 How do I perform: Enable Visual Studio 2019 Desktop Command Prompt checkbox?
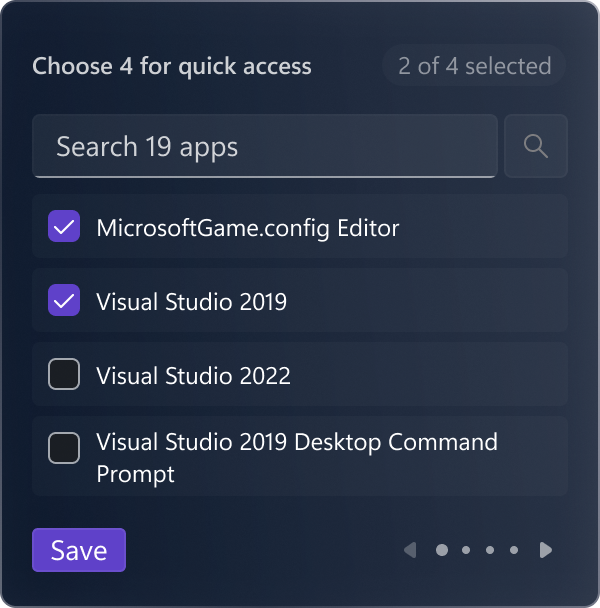[x=64, y=448]
